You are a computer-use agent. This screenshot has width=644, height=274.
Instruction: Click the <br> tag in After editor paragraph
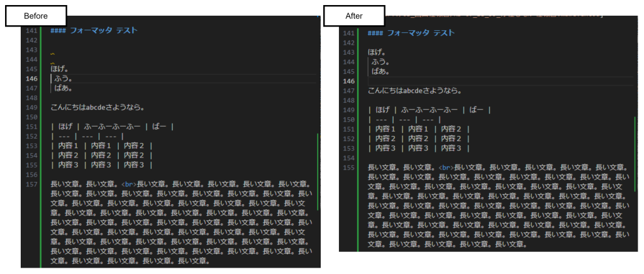point(447,168)
